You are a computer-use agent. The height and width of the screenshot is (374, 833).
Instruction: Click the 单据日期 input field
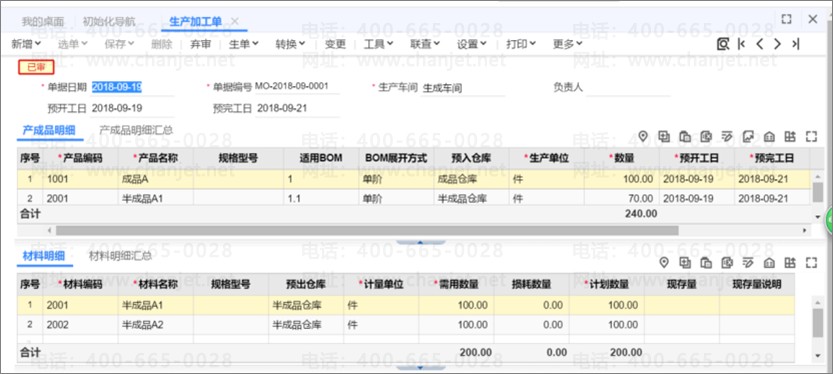132,87
